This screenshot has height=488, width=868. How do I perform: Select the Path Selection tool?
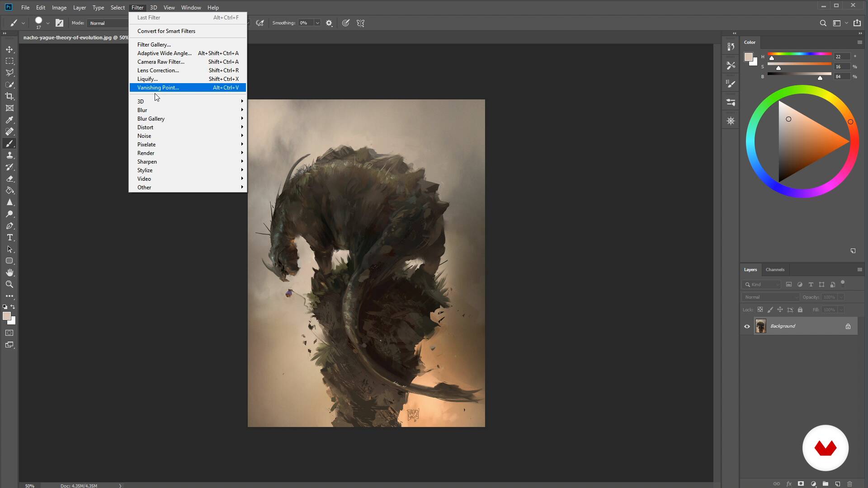pyautogui.click(x=9, y=249)
